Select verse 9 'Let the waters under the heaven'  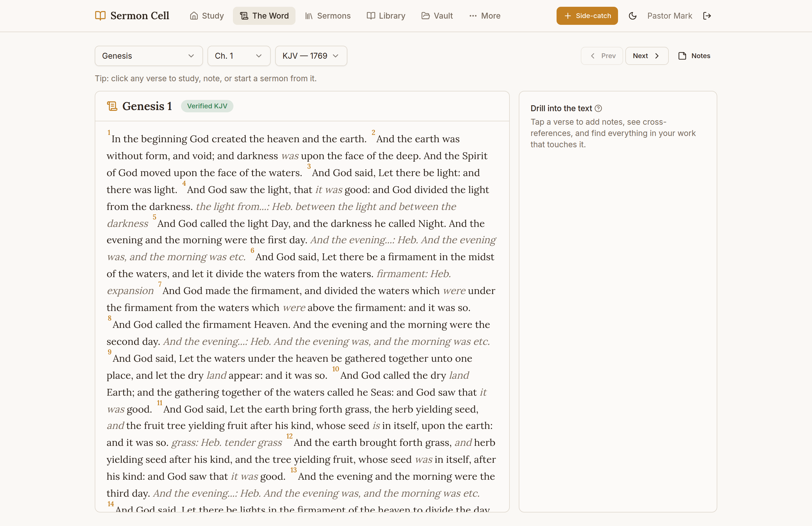pos(254,358)
